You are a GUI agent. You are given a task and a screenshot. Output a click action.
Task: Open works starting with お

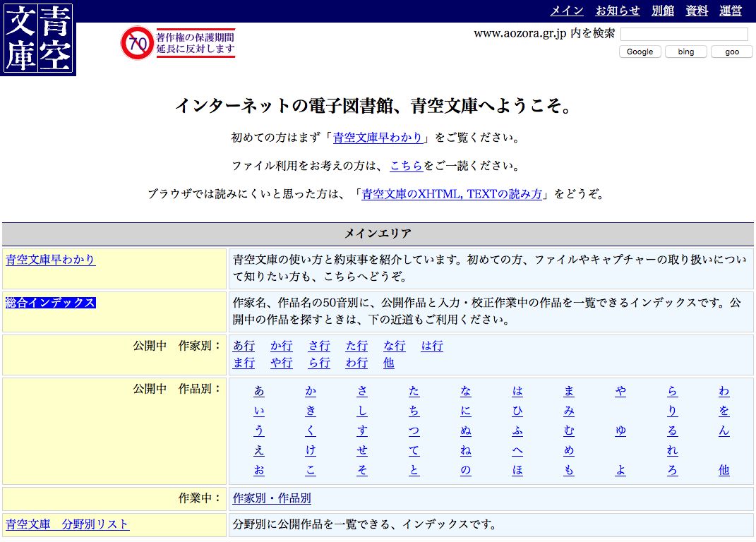pyautogui.click(x=259, y=470)
